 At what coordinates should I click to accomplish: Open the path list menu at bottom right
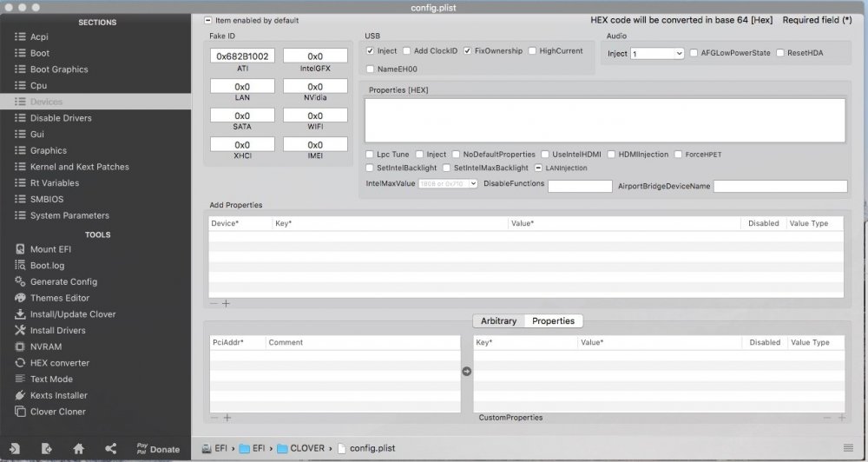point(848,448)
